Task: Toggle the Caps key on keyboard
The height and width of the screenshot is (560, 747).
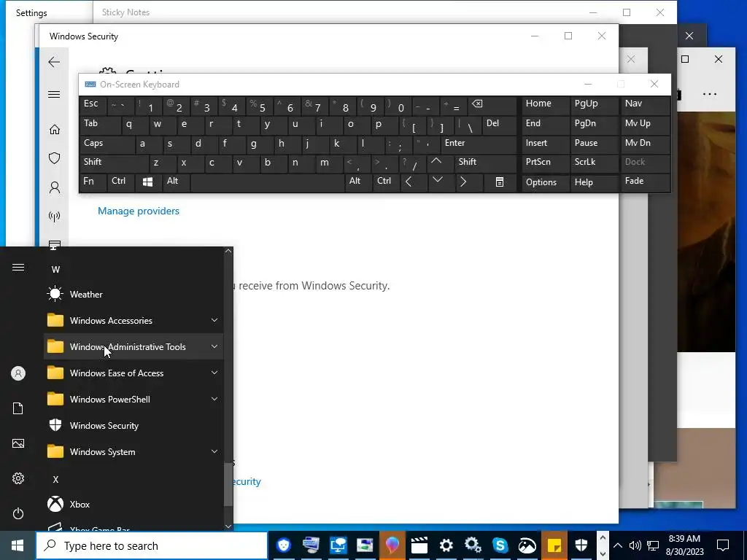Action: (107, 144)
